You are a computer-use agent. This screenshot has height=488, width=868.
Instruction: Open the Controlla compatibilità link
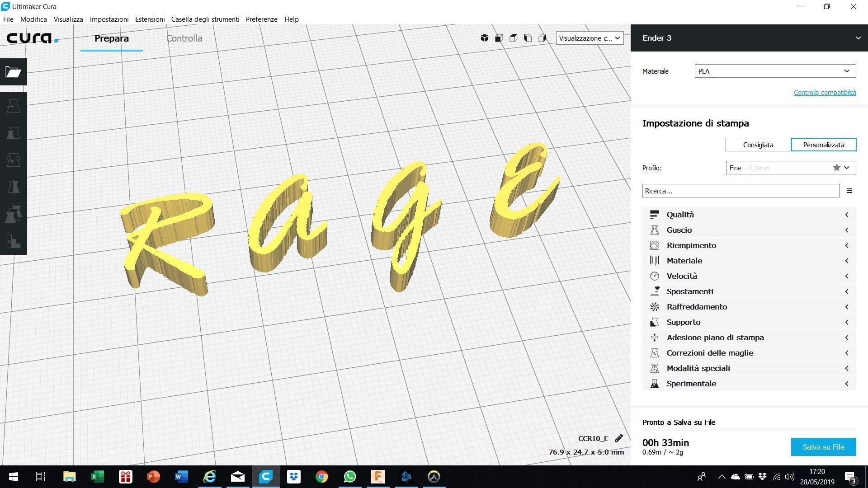click(x=825, y=92)
